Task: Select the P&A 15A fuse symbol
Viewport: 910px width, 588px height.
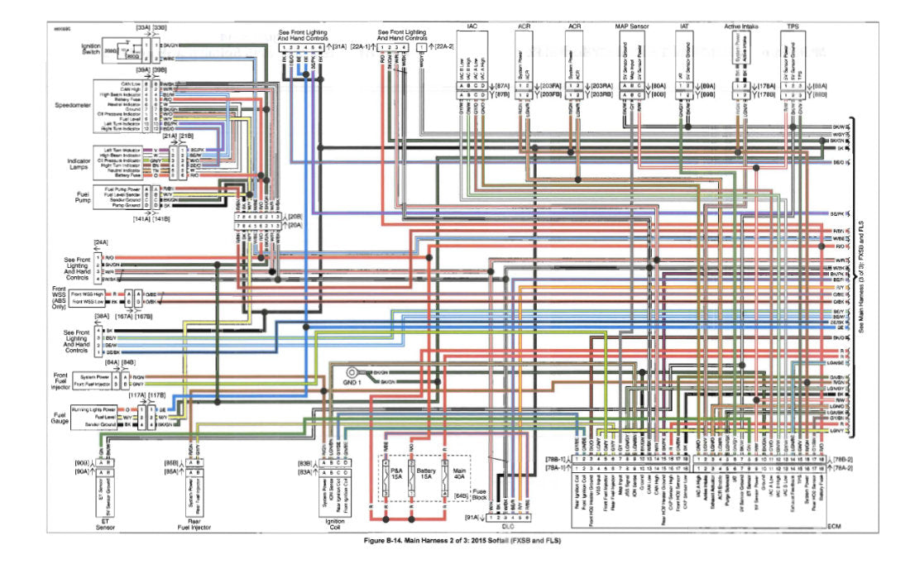Action: click(x=386, y=478)
